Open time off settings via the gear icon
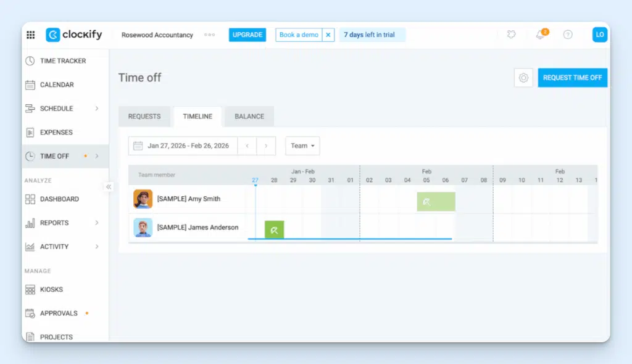 click(523, 77)
